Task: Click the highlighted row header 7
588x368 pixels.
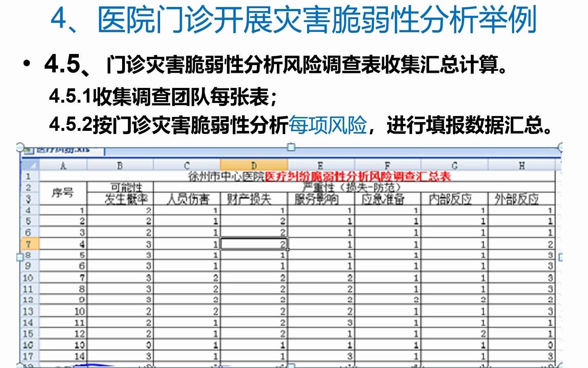Action: (x=29, y=244)
